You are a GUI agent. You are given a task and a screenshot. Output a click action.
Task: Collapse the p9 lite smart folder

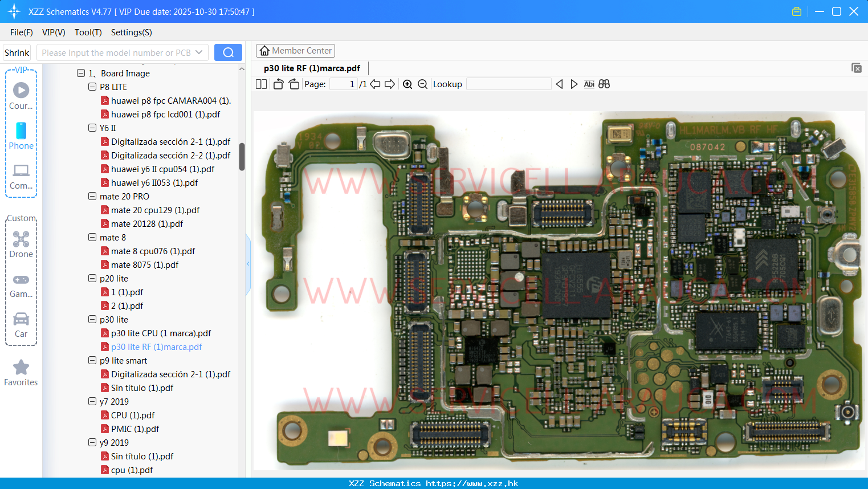[x=92, y=360]
